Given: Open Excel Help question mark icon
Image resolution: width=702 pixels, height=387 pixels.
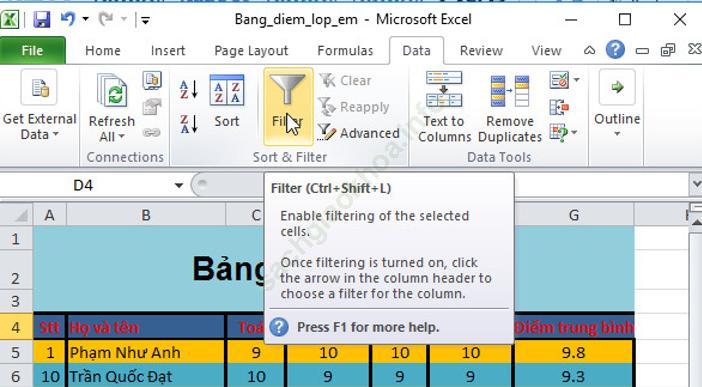Looking at the screenshot, I should (615, 50).
